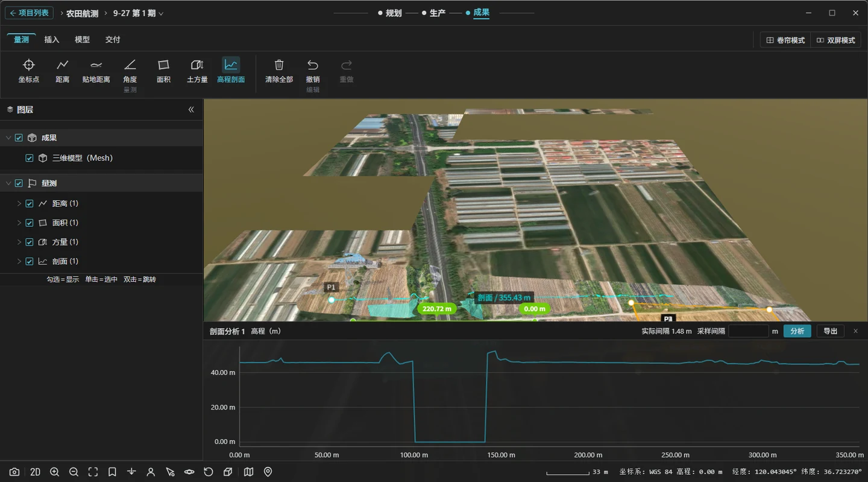Toggle the 面积 (1) layer checkbox
Screen dimensions: 868x482
pyautogui.click(x=30, y=223)
